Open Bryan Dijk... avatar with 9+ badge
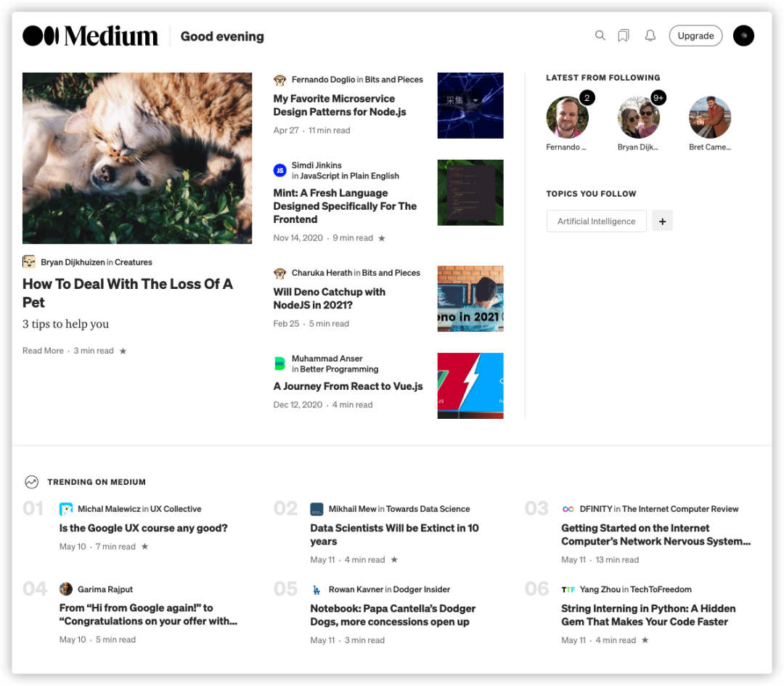Screen dimensions: 784x686 [x=639, y=117]
